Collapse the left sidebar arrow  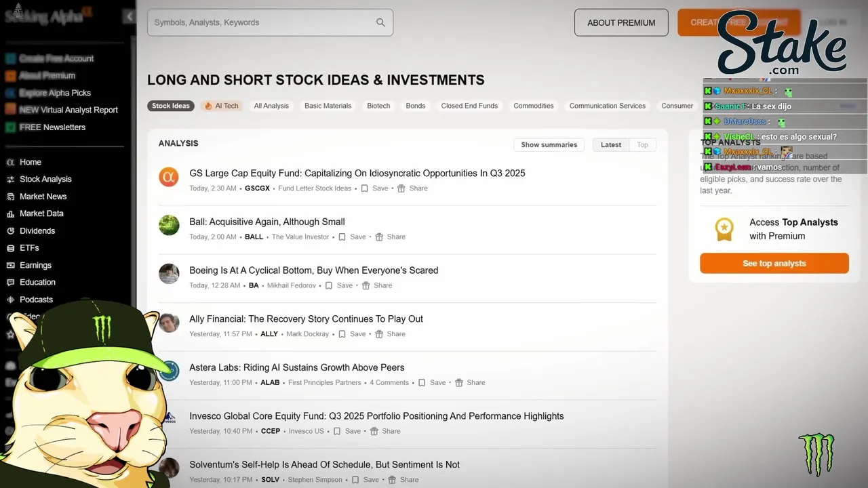coord(129,17)
